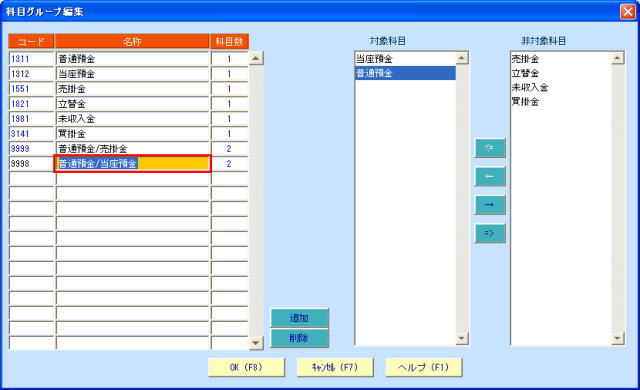
Task: Click group list scrollbar up arrow
Action: [256, 58]
